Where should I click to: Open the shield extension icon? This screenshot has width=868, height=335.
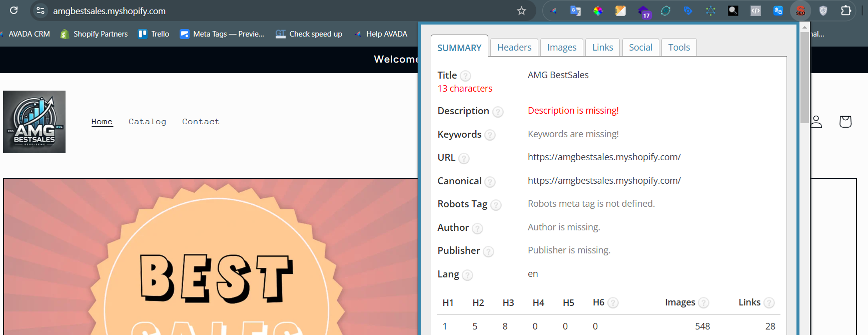coord(823,11)
